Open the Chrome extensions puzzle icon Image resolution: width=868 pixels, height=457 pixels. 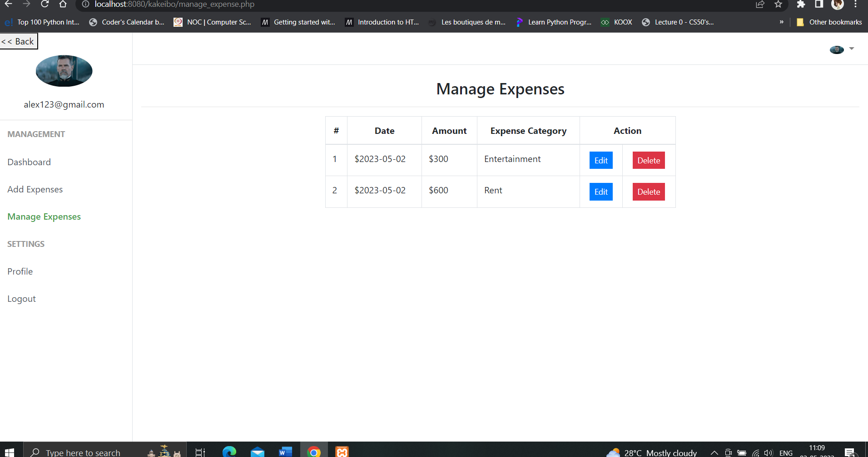pos(801,5)
